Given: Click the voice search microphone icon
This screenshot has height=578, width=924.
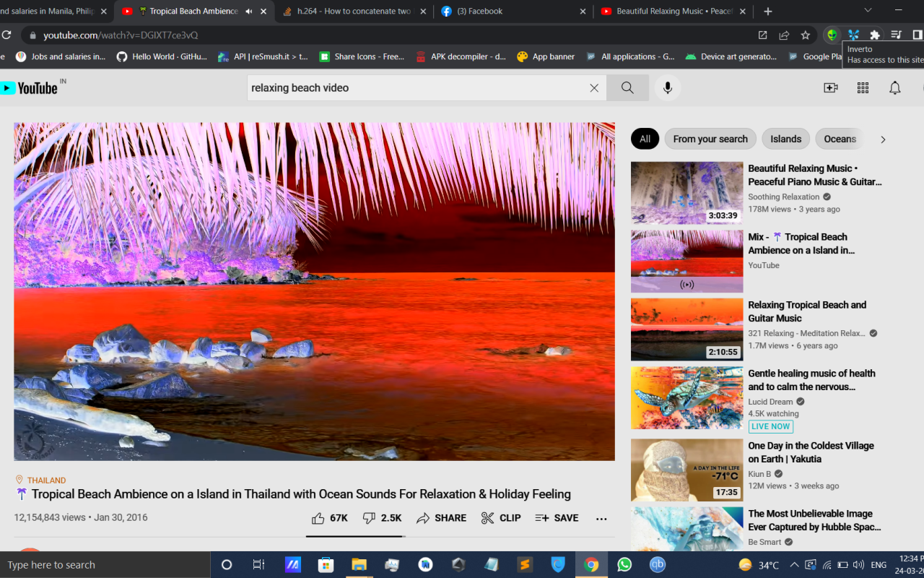Looking at the screenshot, I should 667,87.
